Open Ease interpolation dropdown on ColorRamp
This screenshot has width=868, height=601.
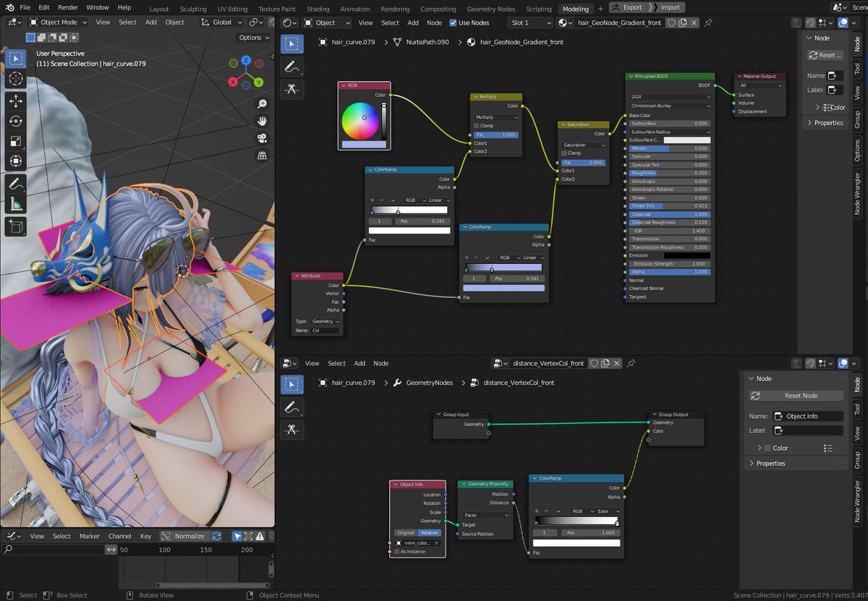tap(607, 511)
